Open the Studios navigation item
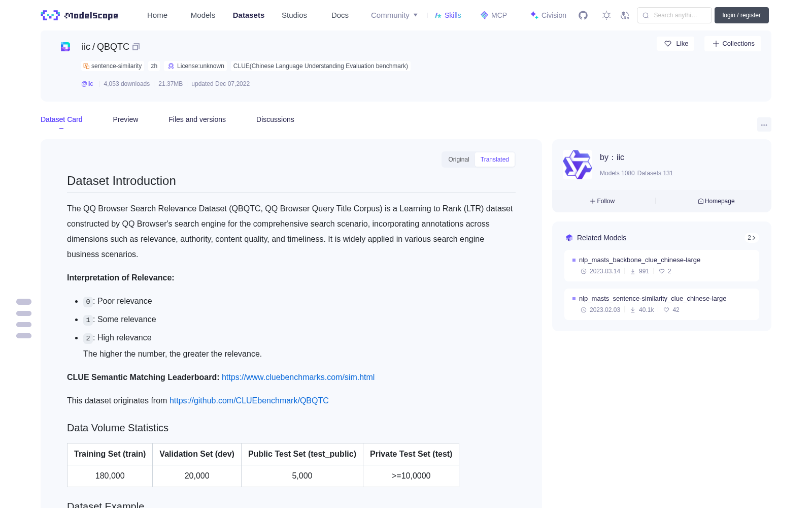812x508 pixels. click(x=294, y=15)
